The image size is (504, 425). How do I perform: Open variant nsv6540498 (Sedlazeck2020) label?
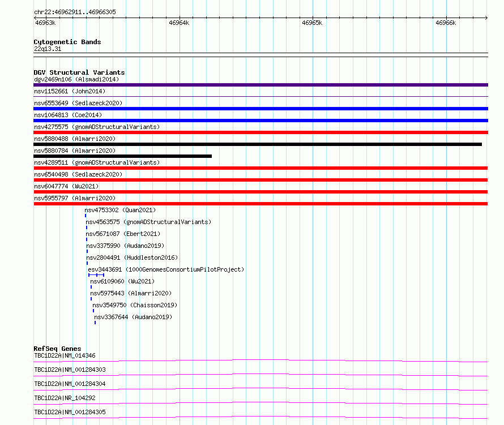pos(78,174)
